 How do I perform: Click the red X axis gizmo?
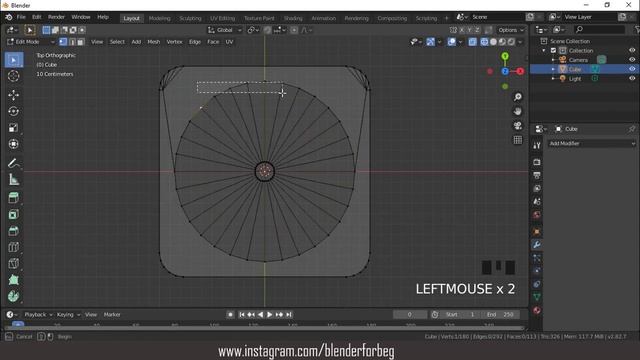[x=520, y=71]
